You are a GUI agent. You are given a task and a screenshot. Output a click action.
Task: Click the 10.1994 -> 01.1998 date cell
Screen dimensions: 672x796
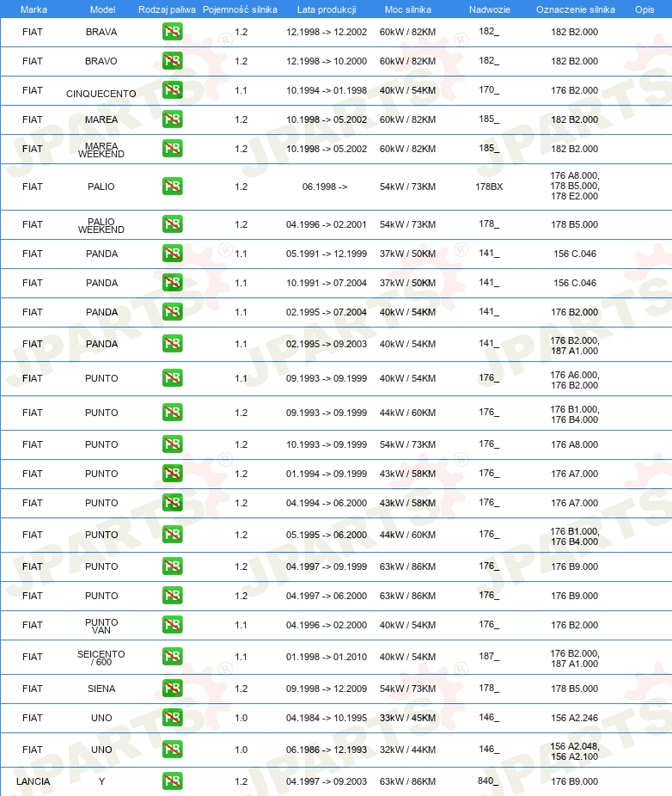(327, 90)
